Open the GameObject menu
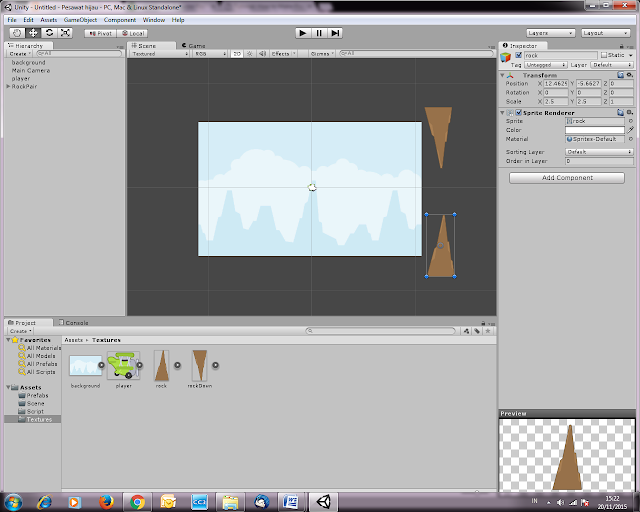Image resolution: width=640 pixels, height=512 pixels. (x=80, y=20)
